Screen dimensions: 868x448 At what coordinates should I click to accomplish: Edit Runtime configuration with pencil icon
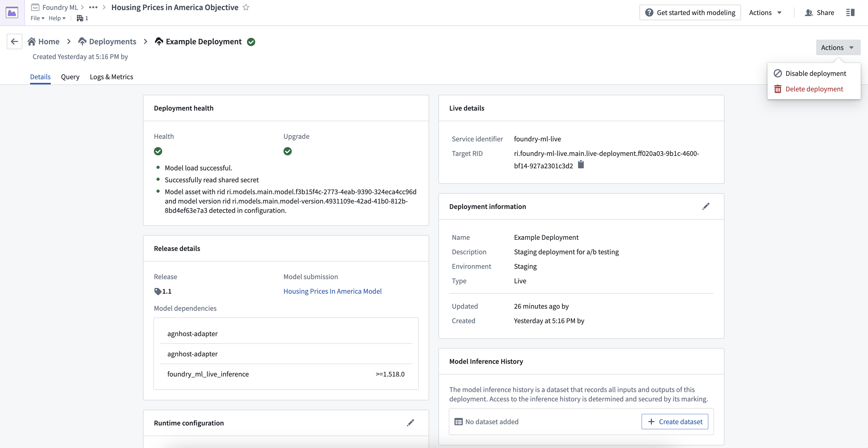(x=410, y=423)
